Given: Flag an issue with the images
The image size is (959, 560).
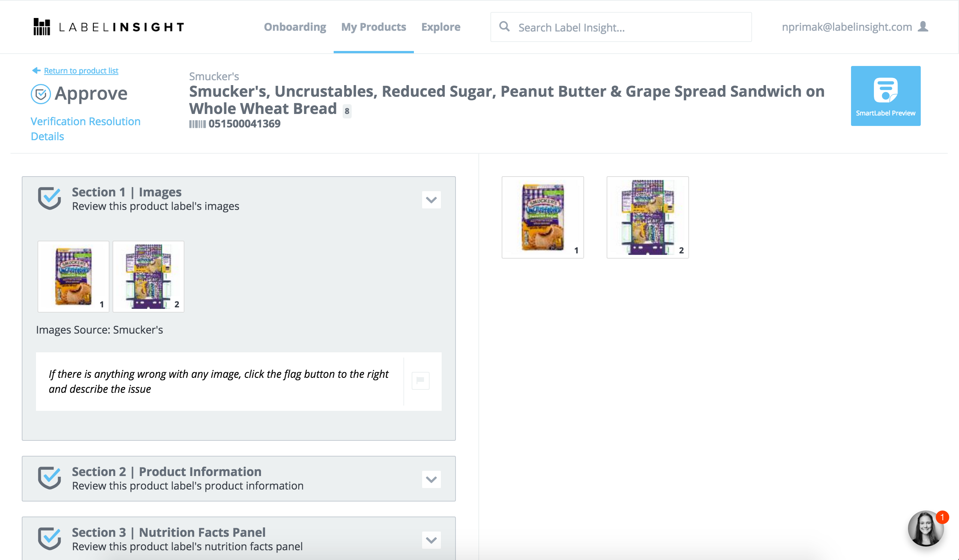Looking at the screenshot, I should pyautogui.click(x=421, y=381).
